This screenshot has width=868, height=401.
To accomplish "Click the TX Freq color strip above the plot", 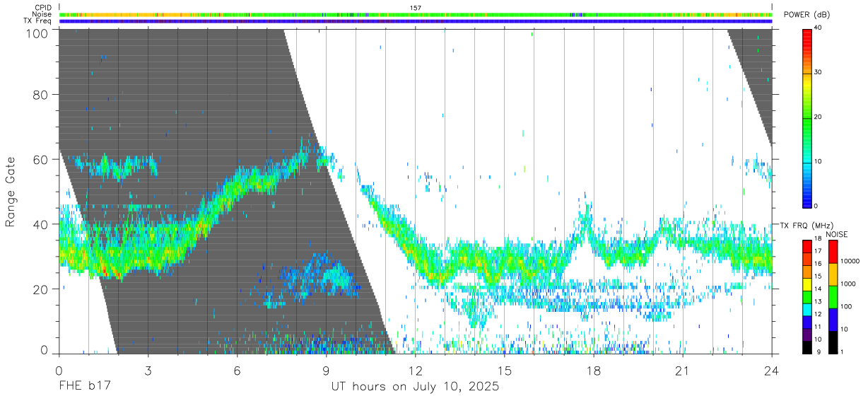I will (416, 21).
